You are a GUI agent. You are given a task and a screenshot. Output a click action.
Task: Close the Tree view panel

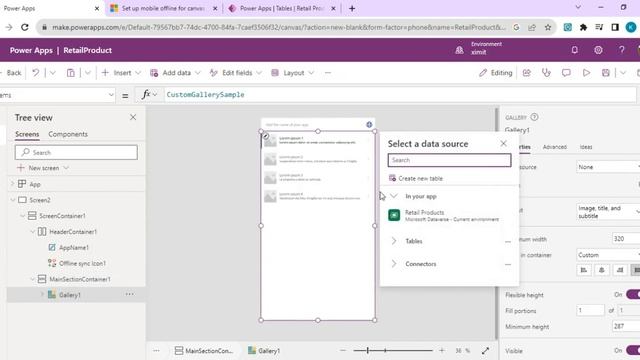(133, 117)
